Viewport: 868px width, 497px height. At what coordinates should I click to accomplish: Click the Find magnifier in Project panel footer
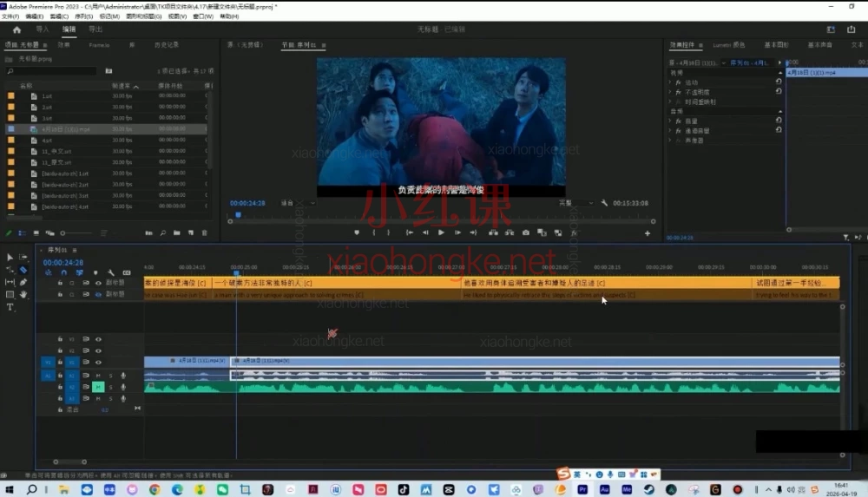point(163,233)
